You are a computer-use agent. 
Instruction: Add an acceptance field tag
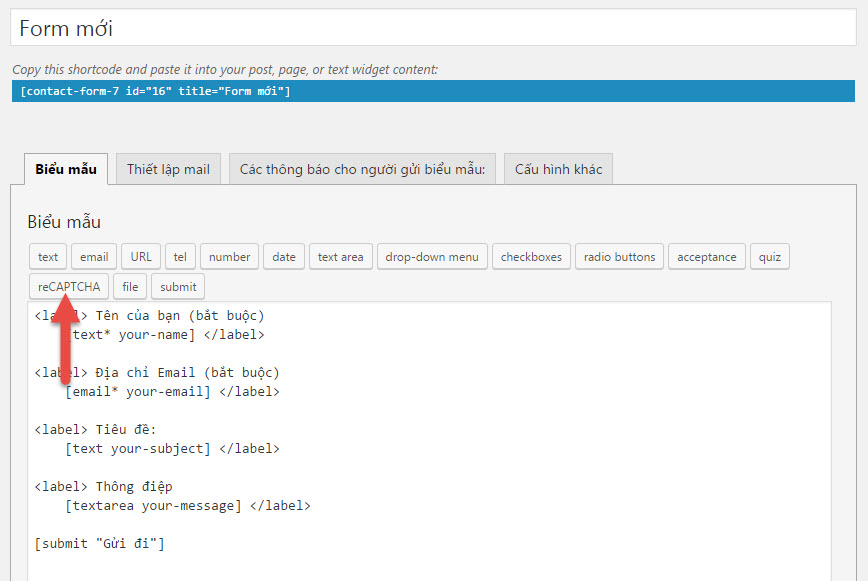tap(706, 257)
